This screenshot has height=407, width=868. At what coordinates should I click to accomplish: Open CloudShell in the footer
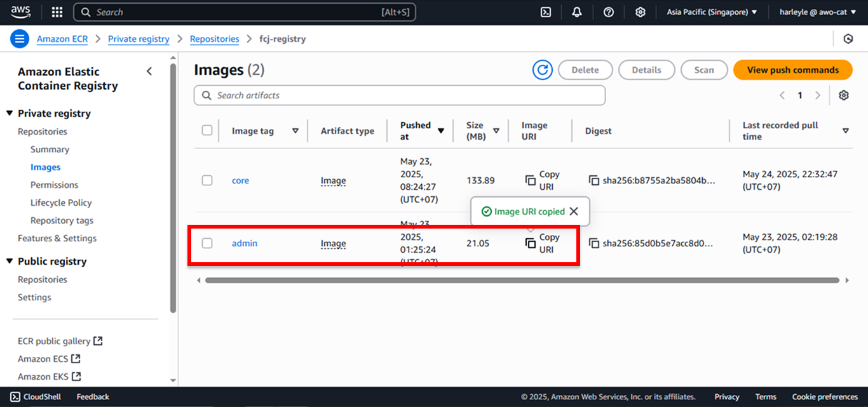[36, 397]
